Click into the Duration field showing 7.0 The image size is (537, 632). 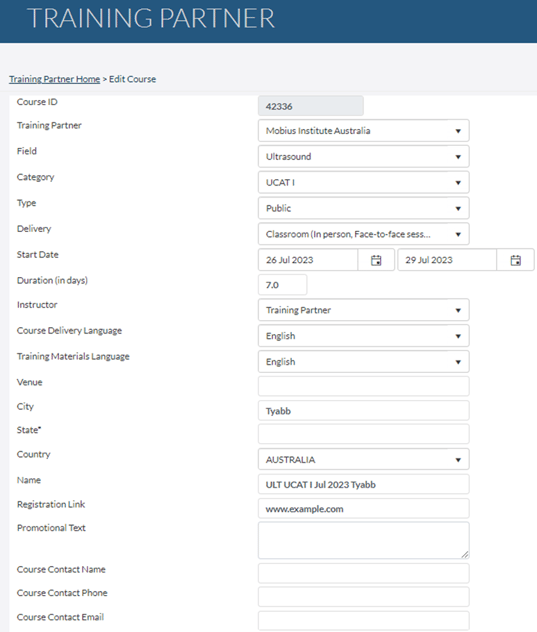(x=282, y=285)
